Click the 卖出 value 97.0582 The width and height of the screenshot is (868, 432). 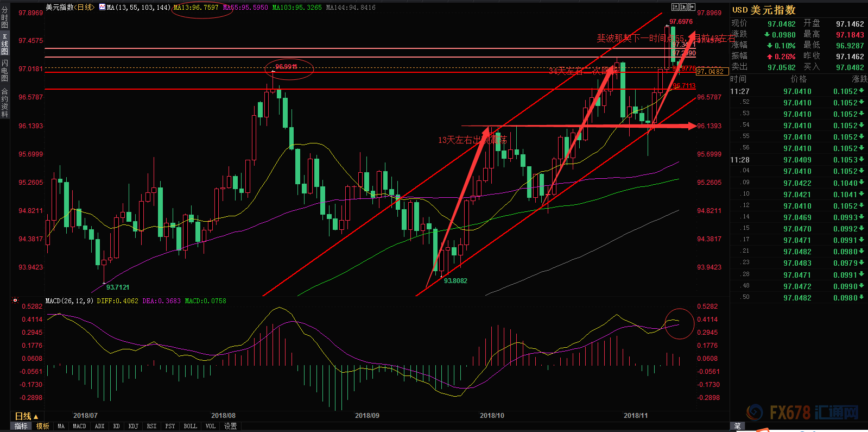coord(781,67)
